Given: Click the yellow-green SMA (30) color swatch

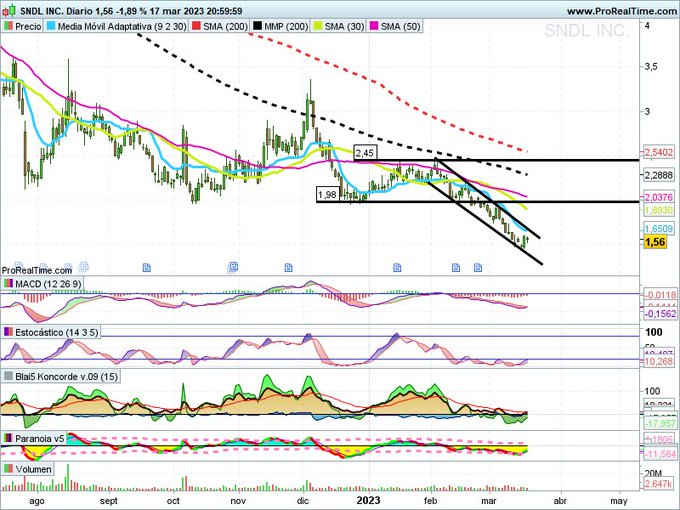Looking at the screenshot, I should [318, 26].
